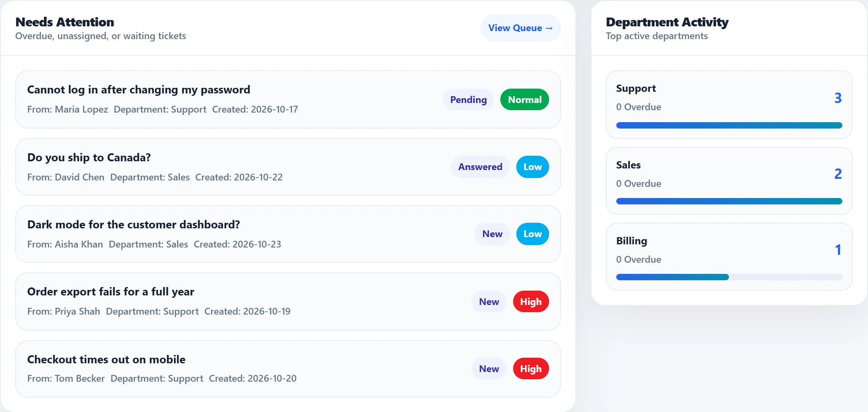Click 'Department: Sales' on Canada ticket
Screen dimensions: 868x412
coord(150,177)
